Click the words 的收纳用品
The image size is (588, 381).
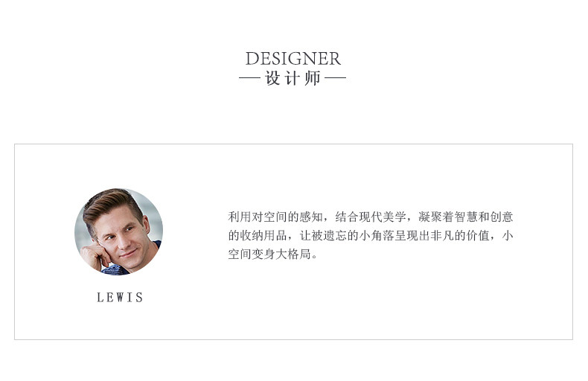(258, 235)
